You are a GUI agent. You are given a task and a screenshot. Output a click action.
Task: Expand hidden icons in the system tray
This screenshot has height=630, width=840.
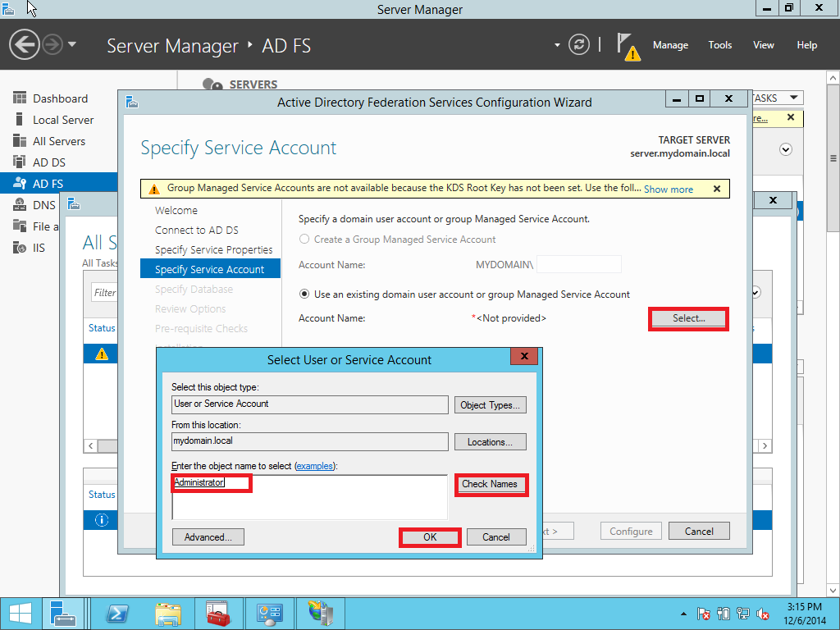683,613
